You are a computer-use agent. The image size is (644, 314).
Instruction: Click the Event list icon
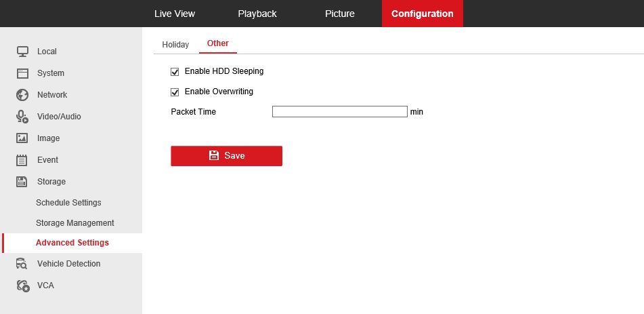coord(22,160)
